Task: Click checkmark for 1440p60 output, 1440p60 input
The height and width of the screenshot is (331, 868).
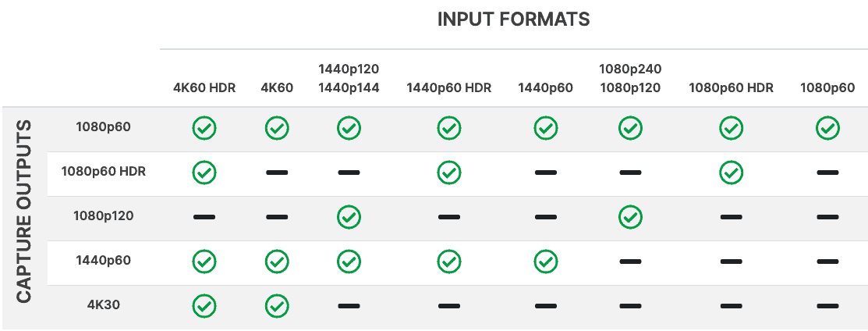Action: point(545,262)
